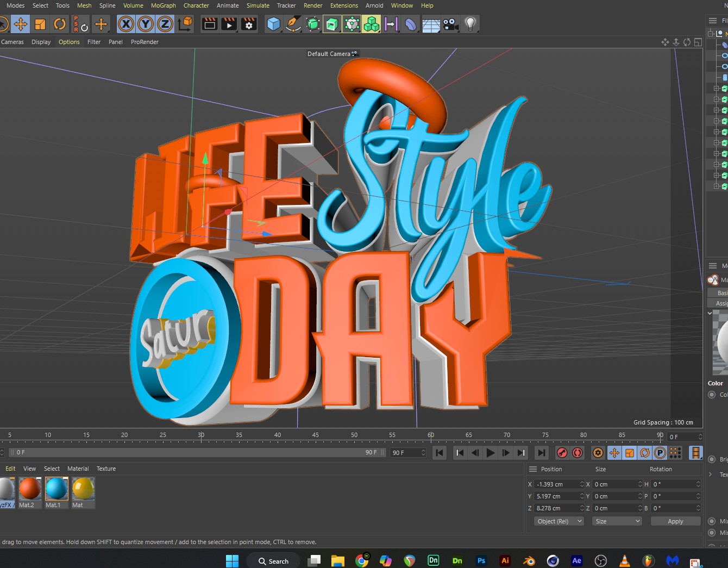Viewport: 728px width, 568px height.
Task: Click the Apply coordinates button
Action: (675, 521)
